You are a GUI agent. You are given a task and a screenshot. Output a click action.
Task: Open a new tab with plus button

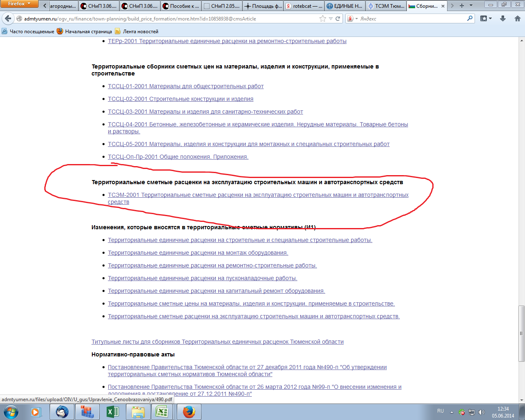pos(462,6)
